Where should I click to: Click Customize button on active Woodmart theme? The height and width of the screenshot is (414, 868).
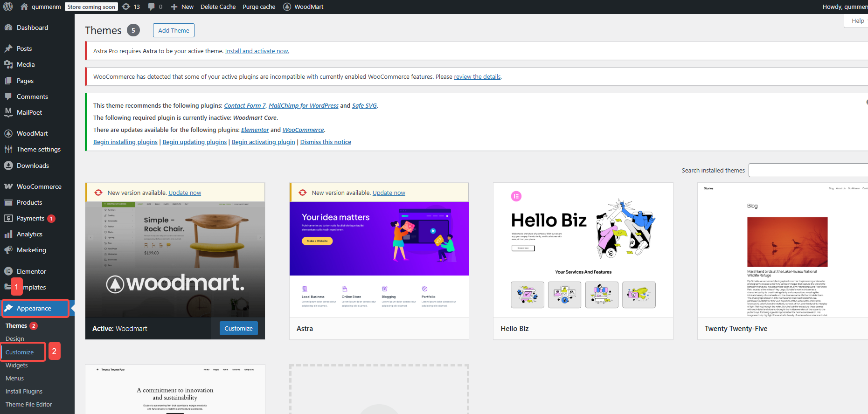pyautogui.click(x=238, y=328)
